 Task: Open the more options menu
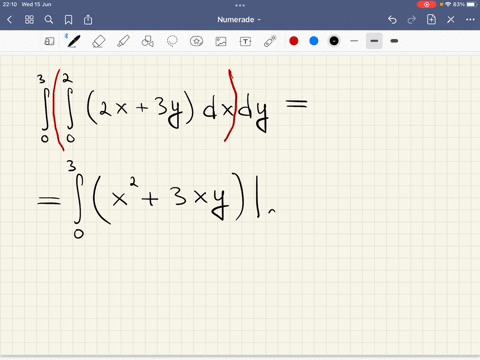point(470,20)
